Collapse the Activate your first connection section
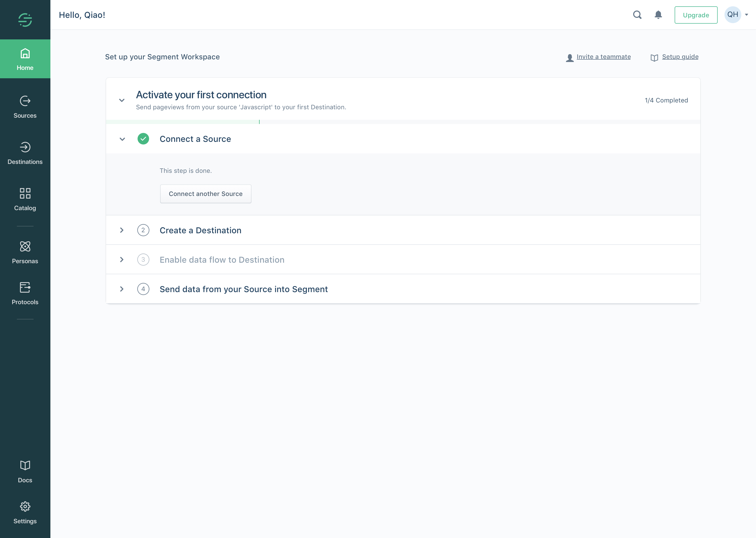Viewport: 756px width, 538px height. tap(122, 100)
